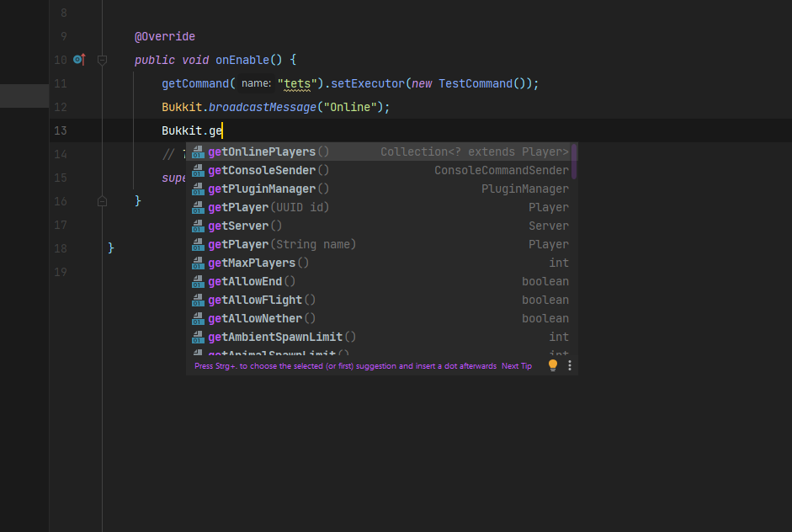Choose getAmbientSpawnLimit() suggestion
792x532 pixels.
point(282,337)
